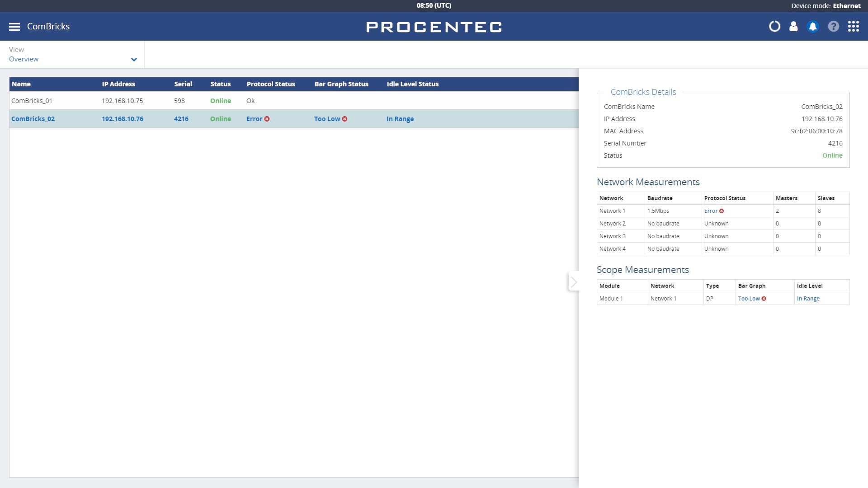
Task: Click the Module 1 scope row
Action: tap(723, 299)
